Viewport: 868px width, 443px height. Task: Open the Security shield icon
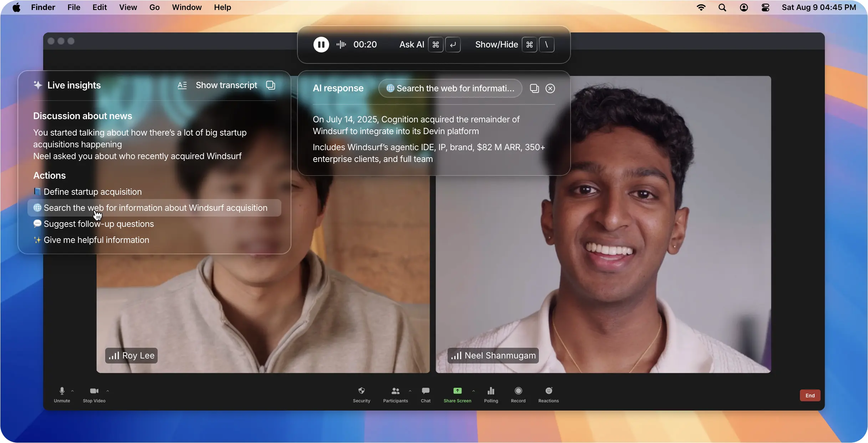[361, 391]
